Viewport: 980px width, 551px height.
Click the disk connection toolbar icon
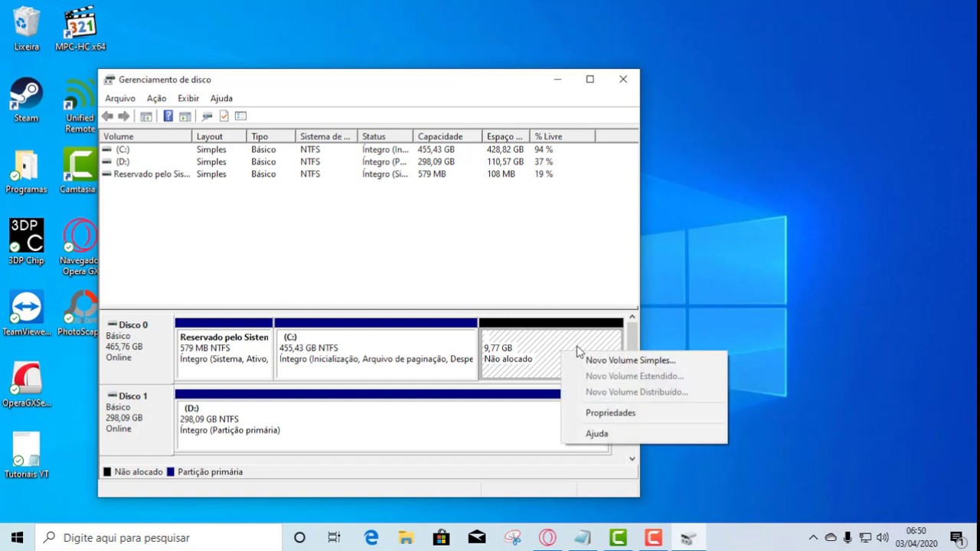[207, 116]
